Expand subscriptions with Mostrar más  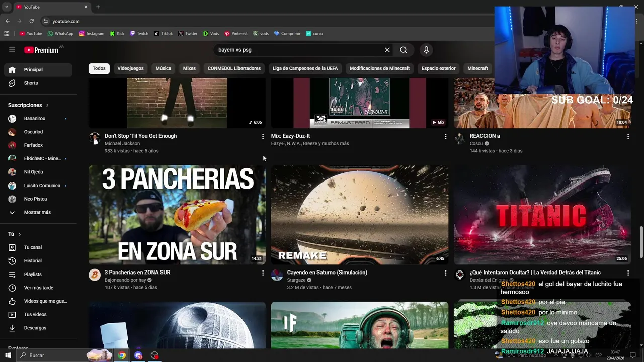[38, 212]
